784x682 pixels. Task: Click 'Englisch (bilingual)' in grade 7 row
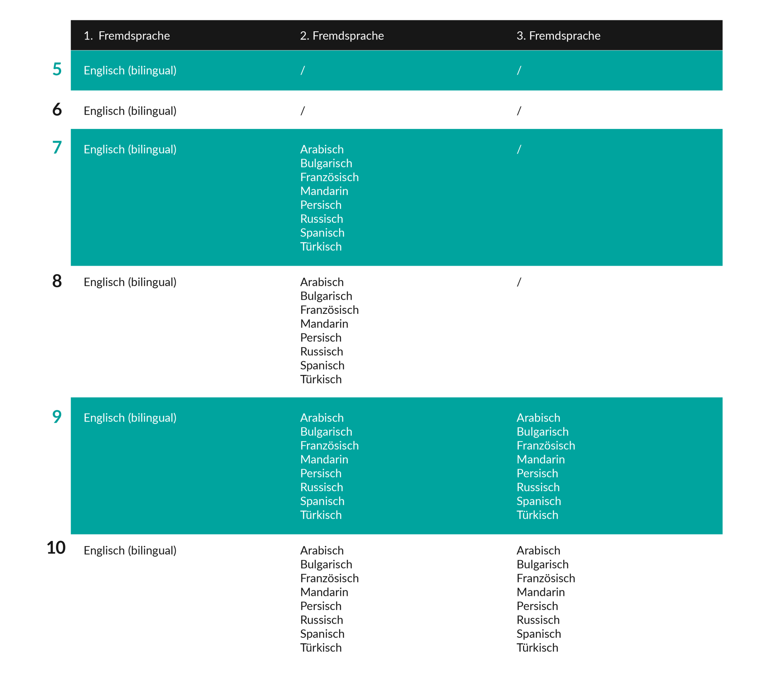coord(130,149)
